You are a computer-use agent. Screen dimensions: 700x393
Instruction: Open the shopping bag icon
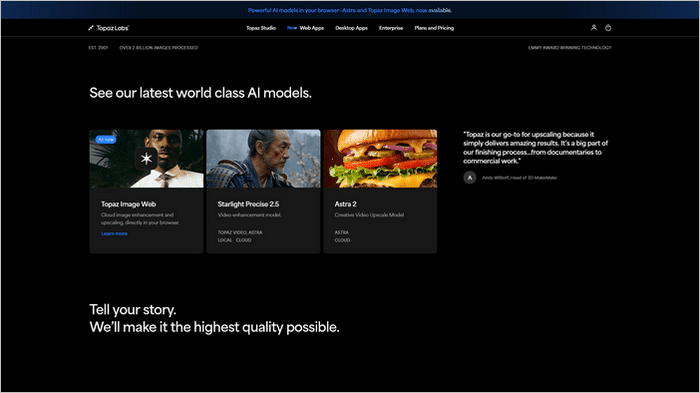(608, 28)
